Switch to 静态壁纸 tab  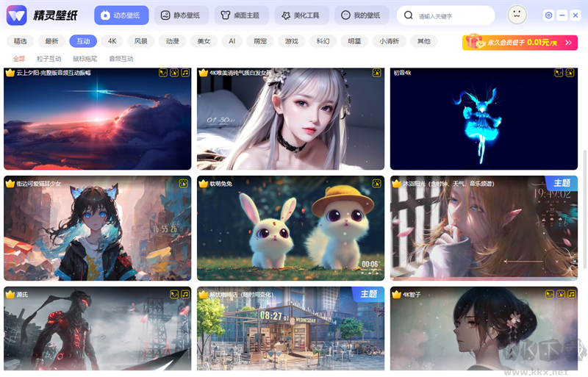[x=182, y=15]
